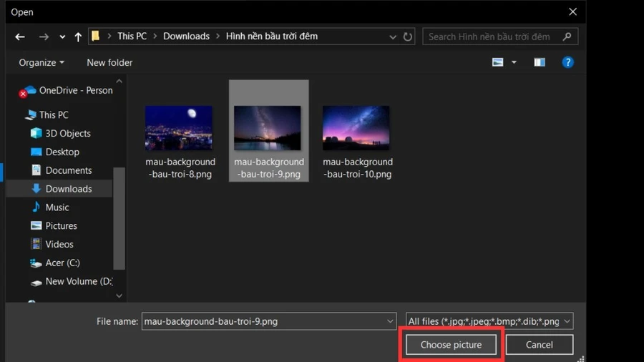Click the folder icon in address bar
This screenshot has width=644, height=362.
click(95, 36)
